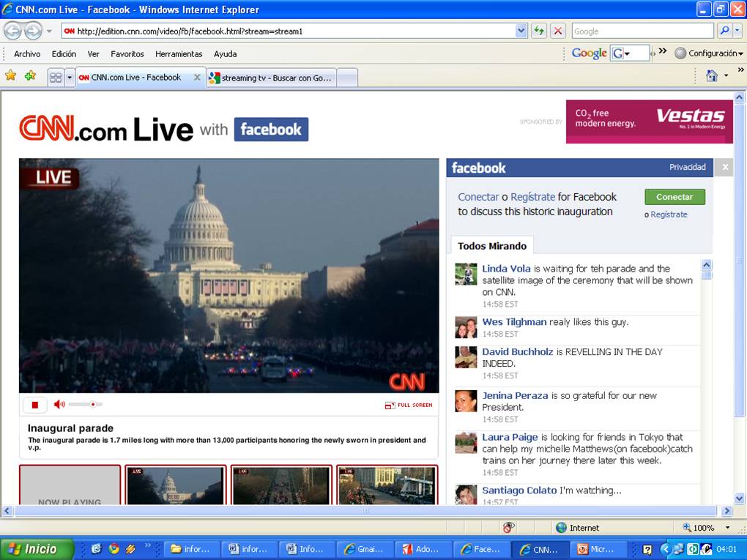Click the green Refresh page icon

click(539, 31)
